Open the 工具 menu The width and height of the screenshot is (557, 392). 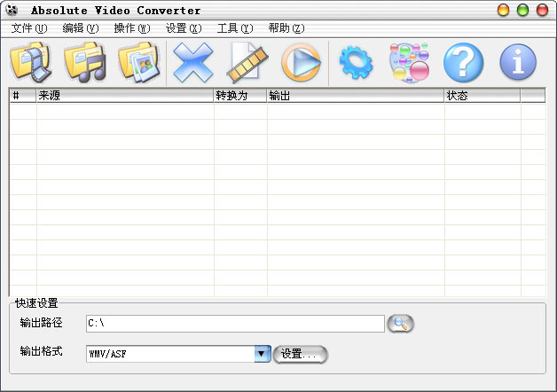235,28
